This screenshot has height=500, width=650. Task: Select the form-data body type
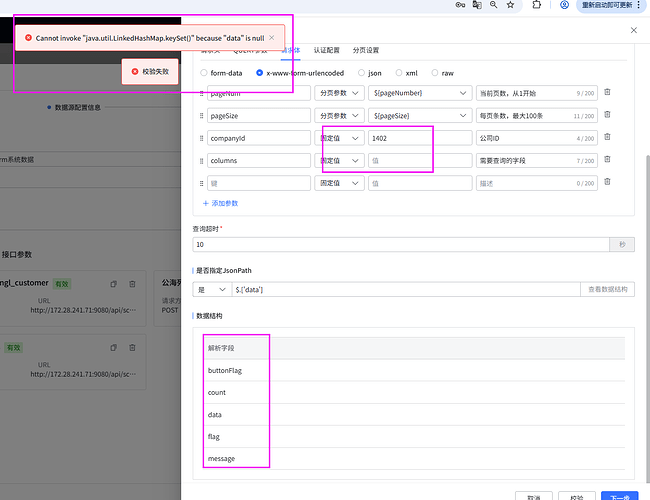tap(204, 73)
